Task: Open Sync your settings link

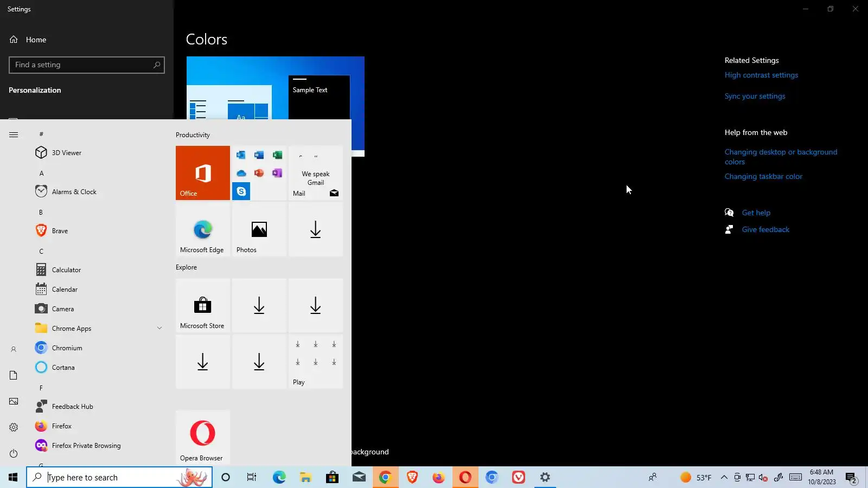Action: (x=755, y=97)
